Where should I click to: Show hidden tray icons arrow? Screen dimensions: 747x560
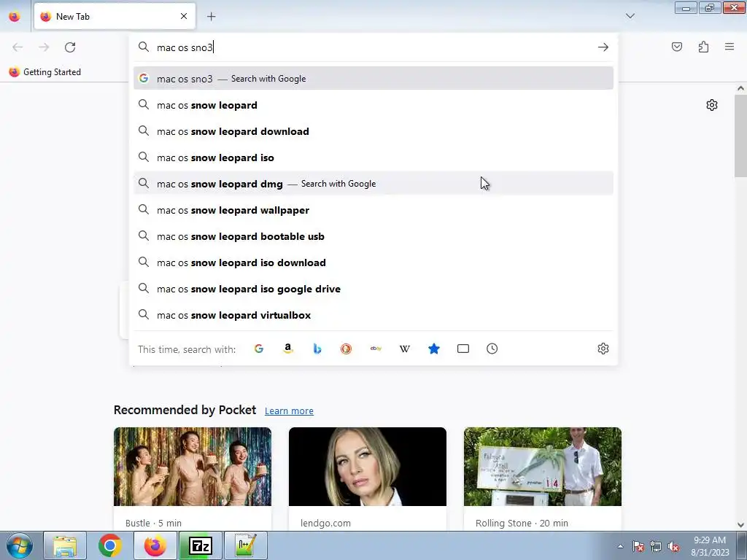pyautogui.click(x=620, y=547)
